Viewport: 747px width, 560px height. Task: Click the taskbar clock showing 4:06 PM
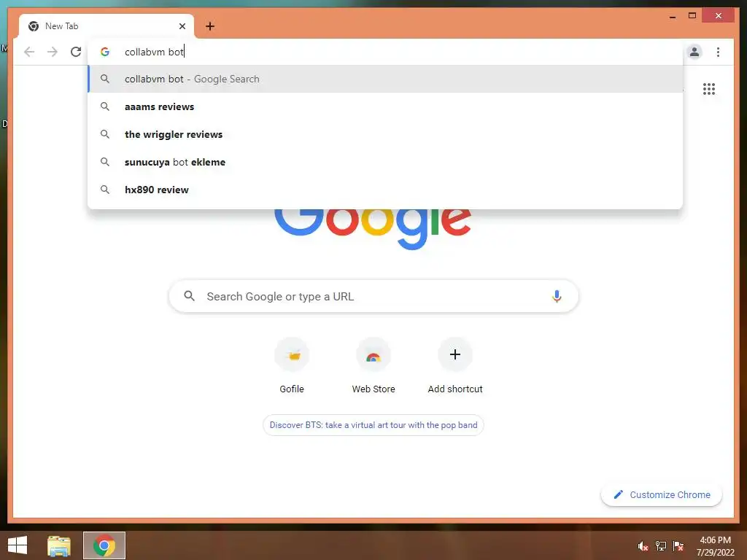[x=715, y=546]
